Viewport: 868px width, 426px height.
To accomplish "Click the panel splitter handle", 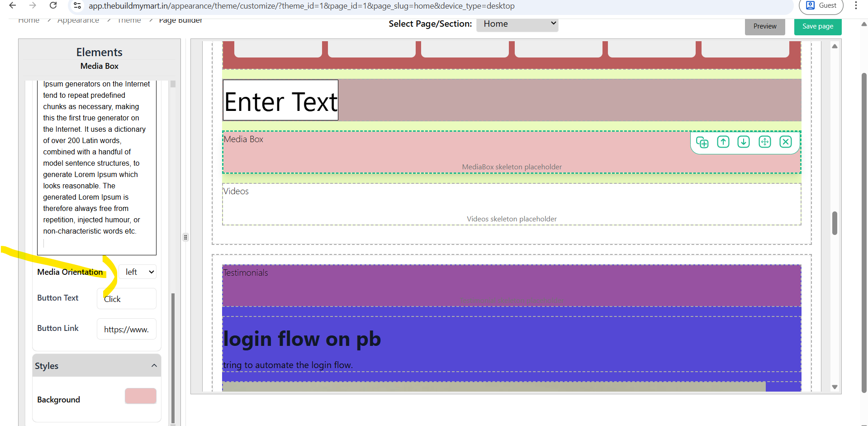I will [x=185, y=237].
